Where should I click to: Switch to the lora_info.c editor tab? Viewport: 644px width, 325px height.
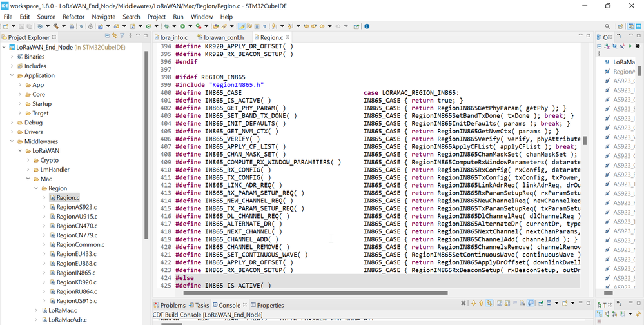click(170, 37)
